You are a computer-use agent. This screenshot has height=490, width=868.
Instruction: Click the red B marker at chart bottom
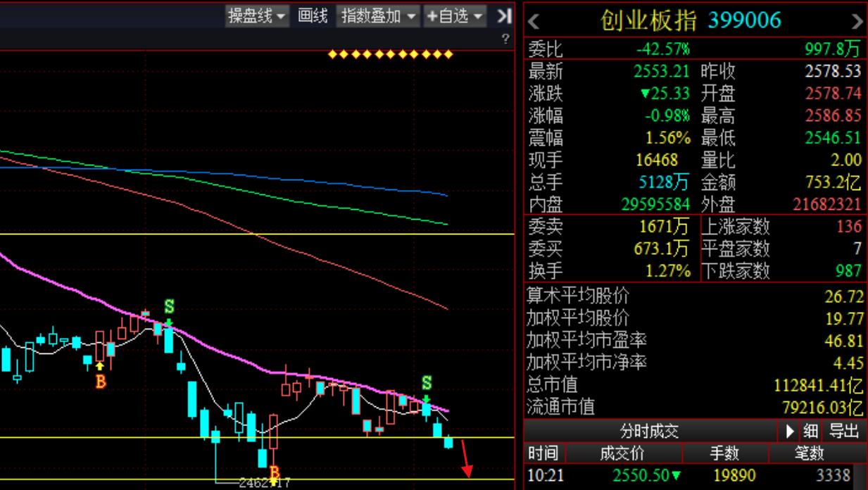point(274,472)
